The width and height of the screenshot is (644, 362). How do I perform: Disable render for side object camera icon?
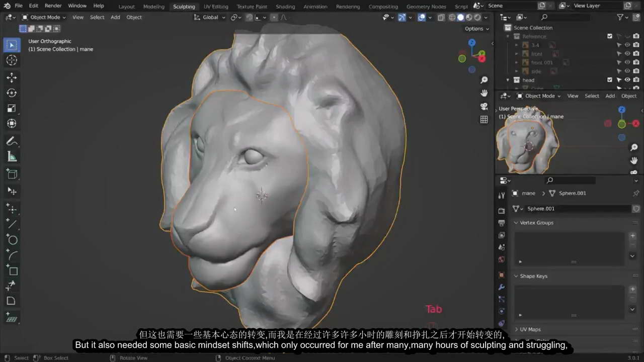coord(636,71)
